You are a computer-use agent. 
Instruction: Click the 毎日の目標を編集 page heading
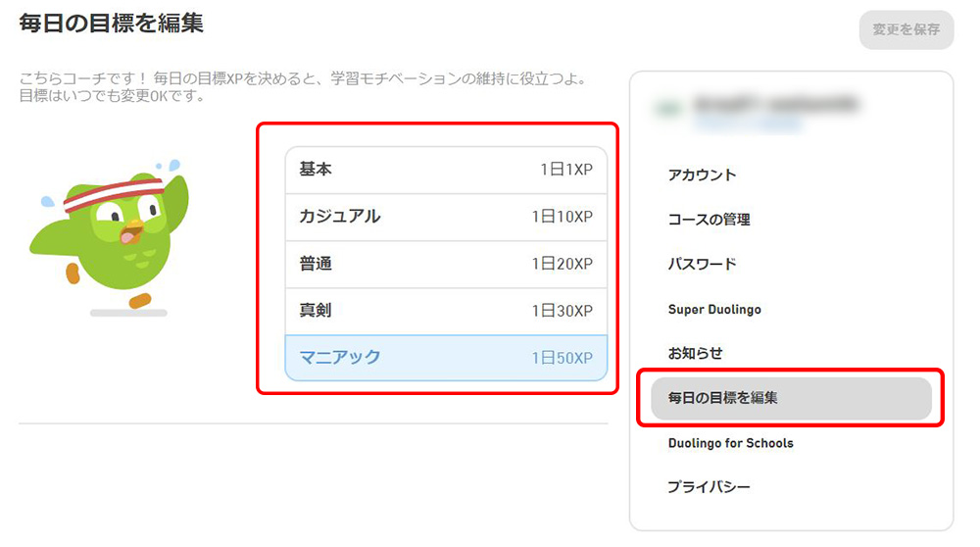(x=112, y=24)
